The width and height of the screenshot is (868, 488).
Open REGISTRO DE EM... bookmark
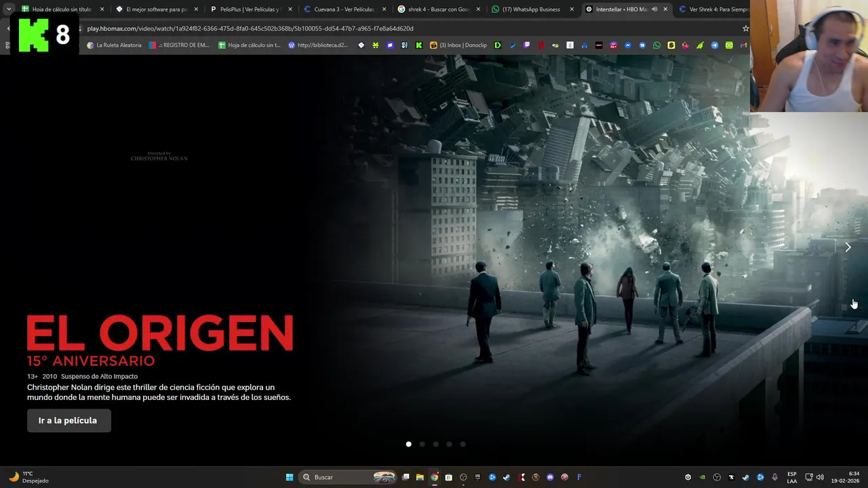click(x=179, y=45)
